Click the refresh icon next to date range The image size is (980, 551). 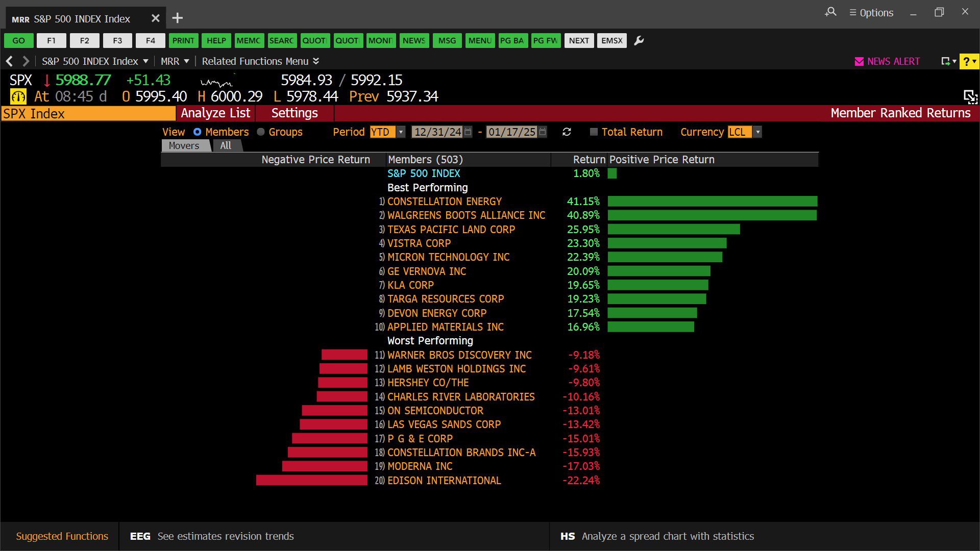tap(567, 132)
